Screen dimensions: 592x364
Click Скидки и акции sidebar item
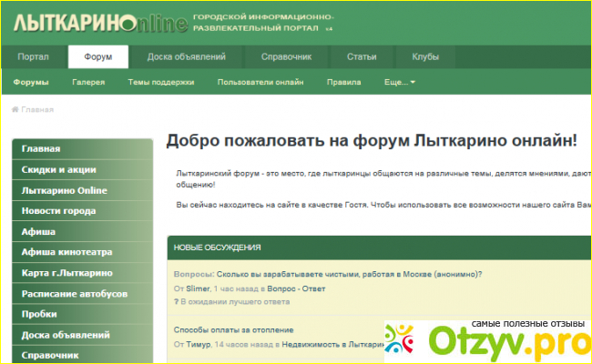58,169
